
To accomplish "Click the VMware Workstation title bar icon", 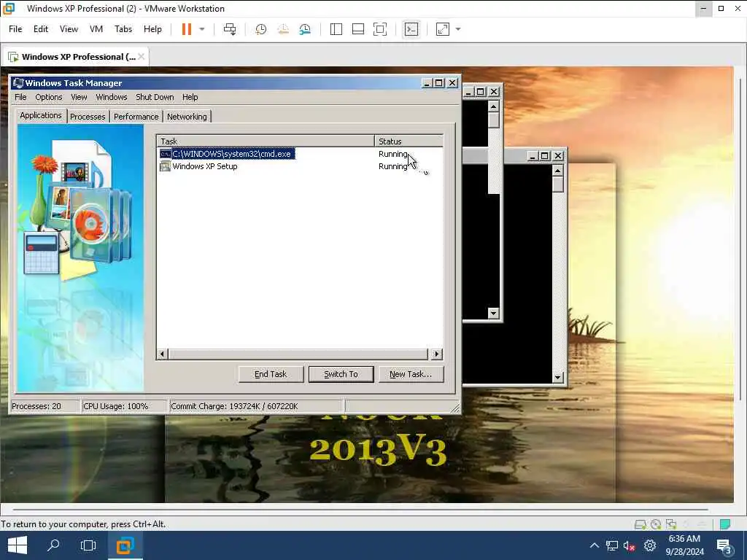I will tap(9, 9).
